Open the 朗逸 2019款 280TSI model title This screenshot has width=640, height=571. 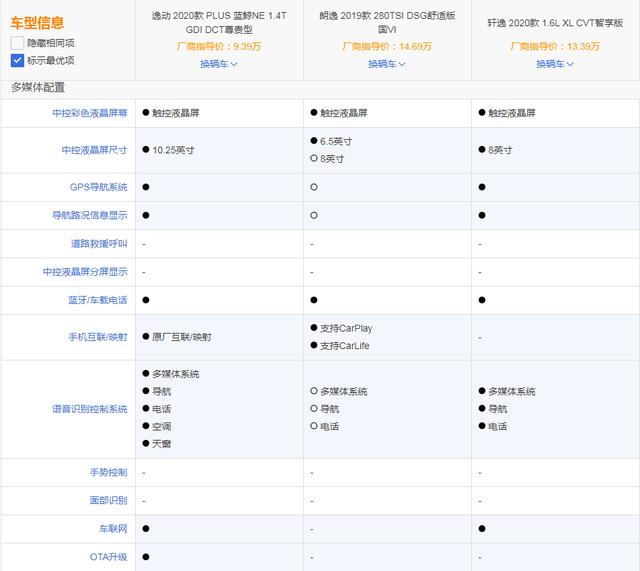(x=387, y=22)
